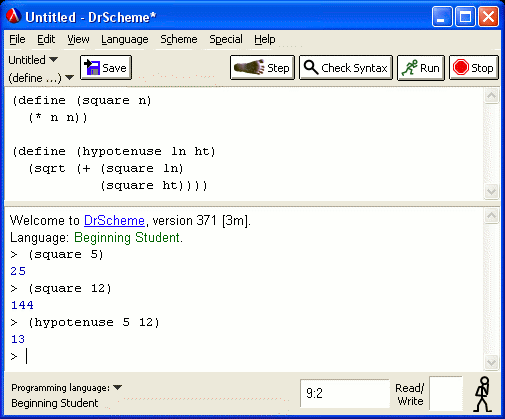Click the running stick figure status icon
The image size is (505, 419).
coord(483,394)
